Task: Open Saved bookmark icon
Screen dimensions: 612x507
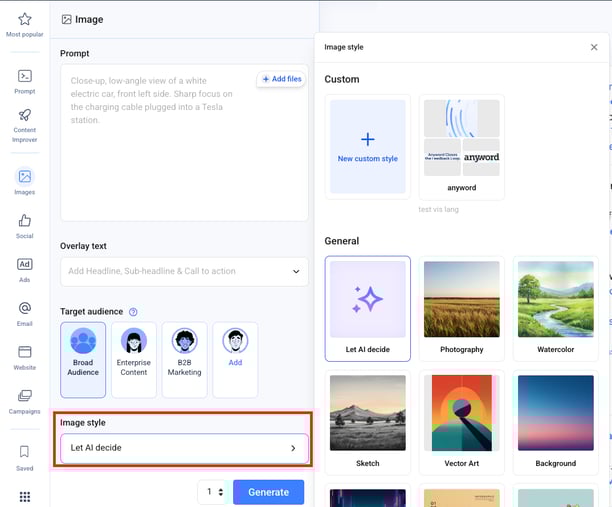Action: (25, 452)
